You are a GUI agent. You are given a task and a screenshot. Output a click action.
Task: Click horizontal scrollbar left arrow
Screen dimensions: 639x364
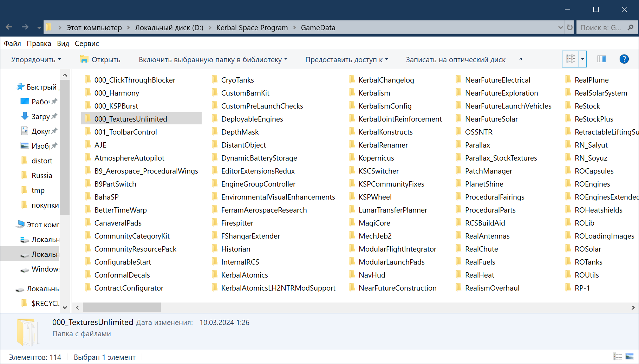pos(78,307)
